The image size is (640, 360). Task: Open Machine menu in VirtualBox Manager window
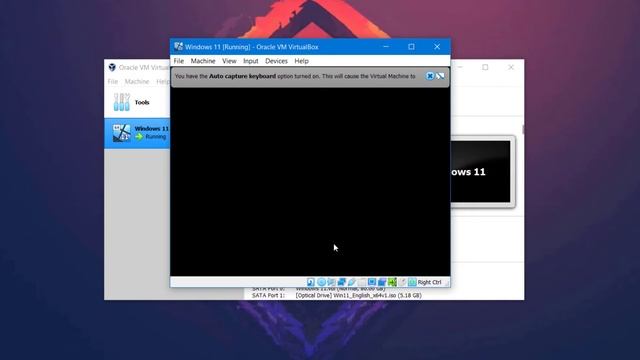point(137,82)
